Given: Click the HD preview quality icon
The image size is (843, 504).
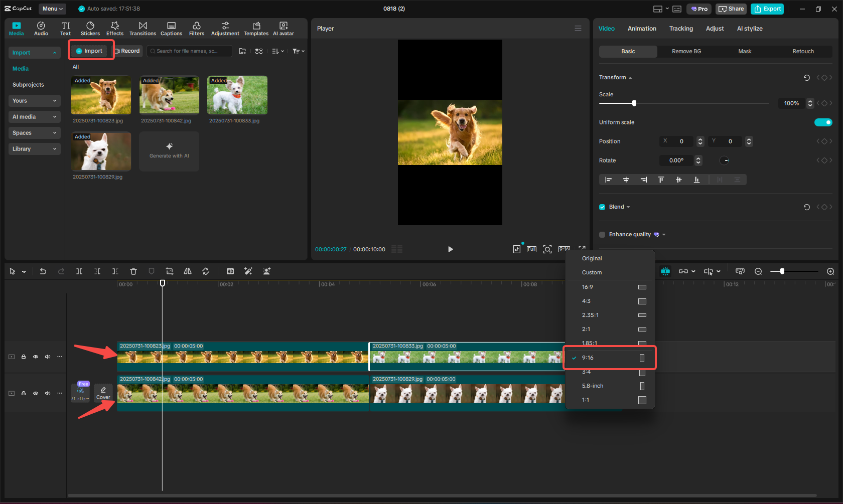Looking at the screenshot, I should click(230, 271).
